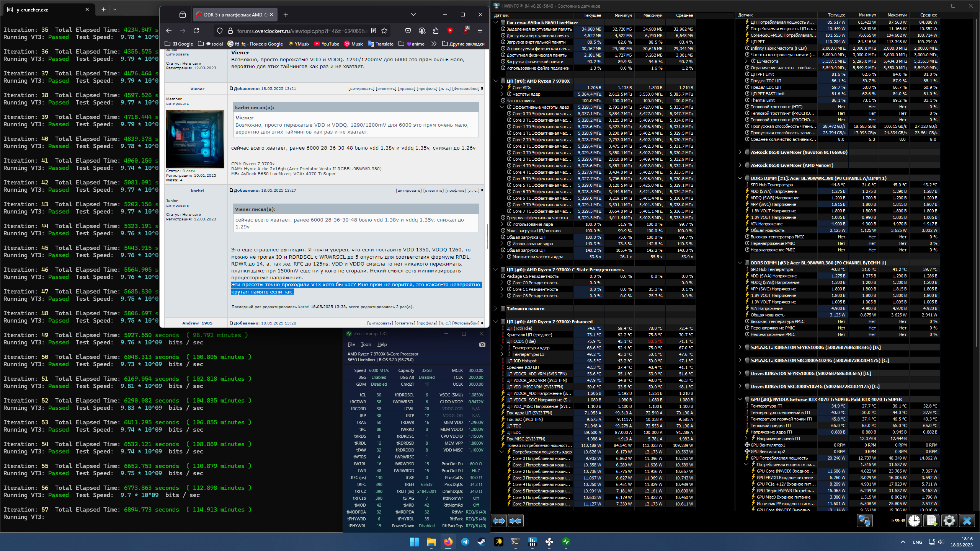Viewport: 980px width, 551px height.
Task: Expand the Тайминги памяти sensor group
Action: coord(496,309)
